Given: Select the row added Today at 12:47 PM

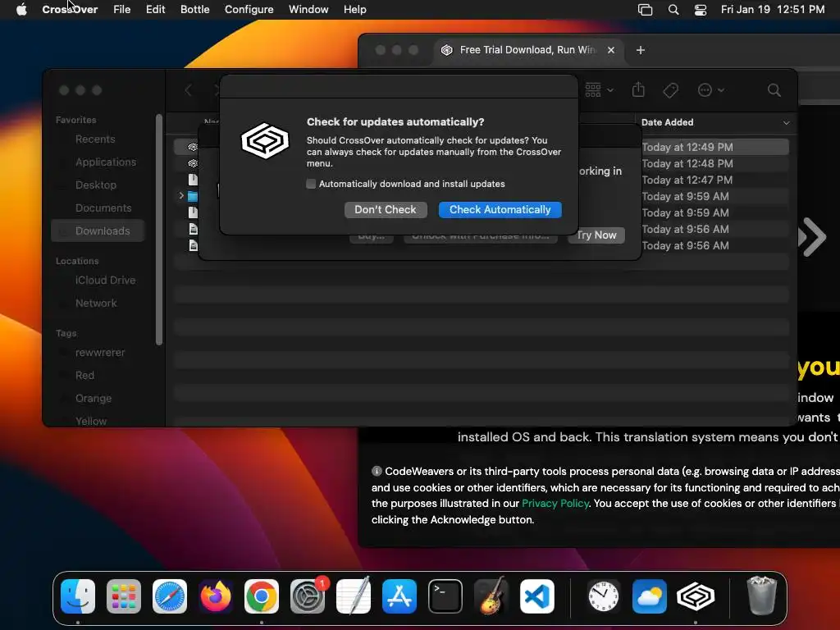Looking at the screenshot, I should pyautogui.click(x=687, y=180).
